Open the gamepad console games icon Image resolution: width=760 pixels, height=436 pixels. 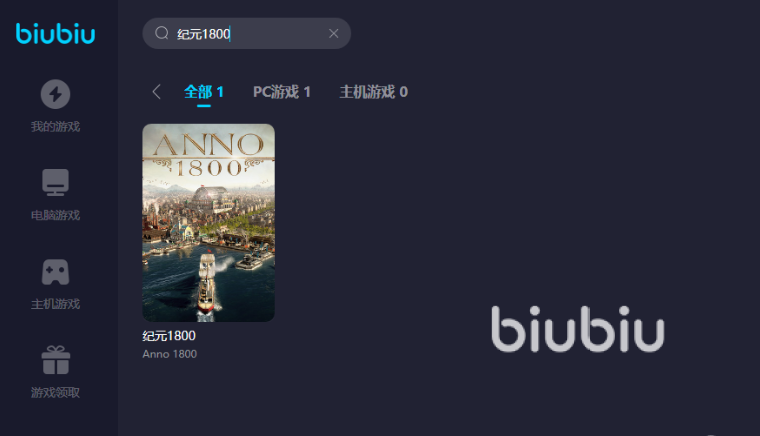55,272
